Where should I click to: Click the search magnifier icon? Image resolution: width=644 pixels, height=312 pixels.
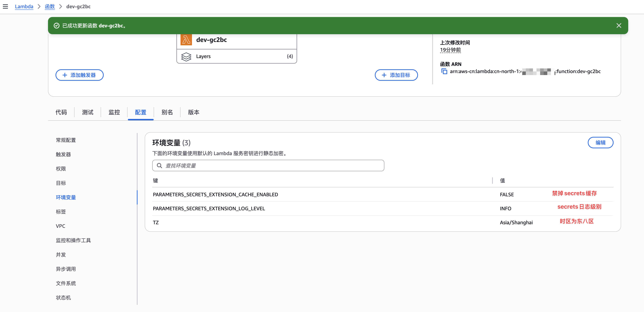point(159,165)
